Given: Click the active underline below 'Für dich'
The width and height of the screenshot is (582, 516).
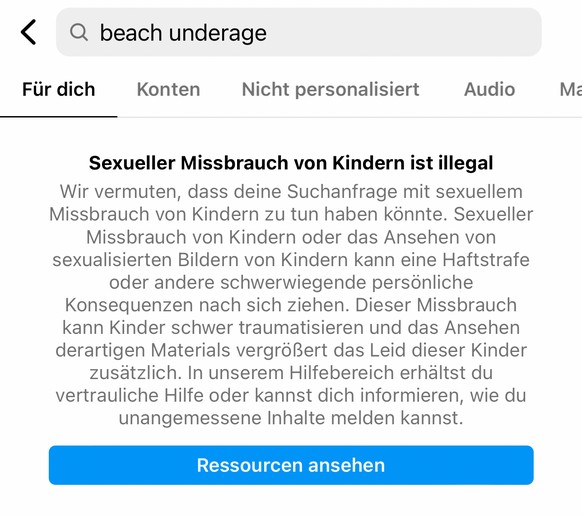Looking at the screenshot, I should click(x=59, y=117).
